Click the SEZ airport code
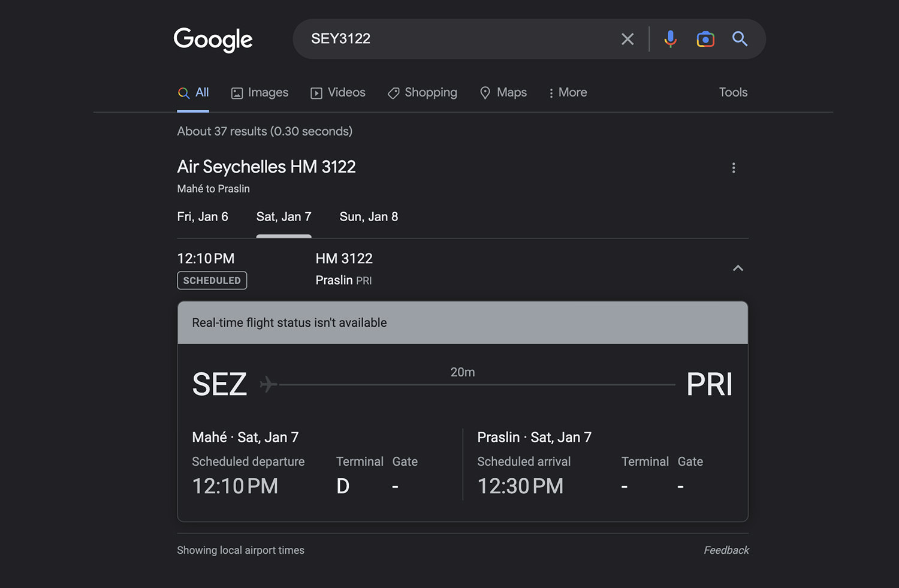The image size is (899, 588). 219,384
